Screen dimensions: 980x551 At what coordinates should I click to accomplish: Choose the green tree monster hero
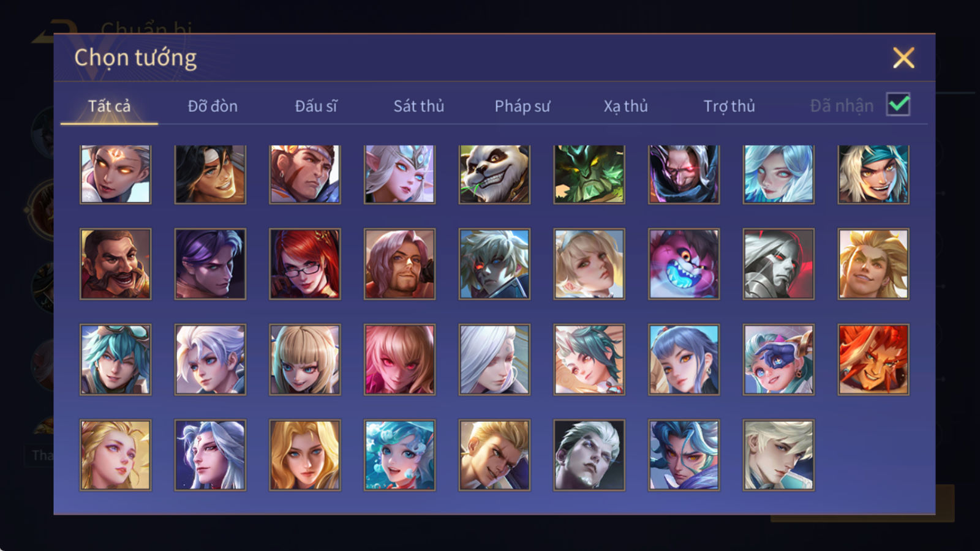[589, 174]
